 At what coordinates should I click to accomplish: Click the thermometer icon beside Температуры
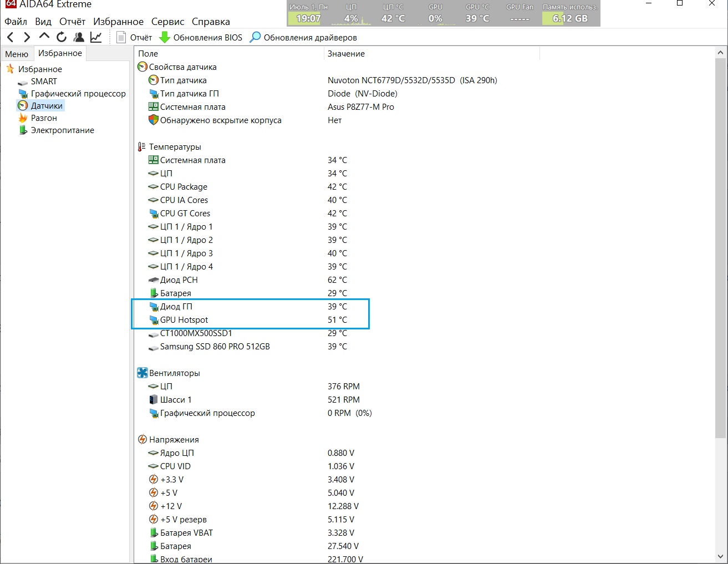tap(142, 147)
